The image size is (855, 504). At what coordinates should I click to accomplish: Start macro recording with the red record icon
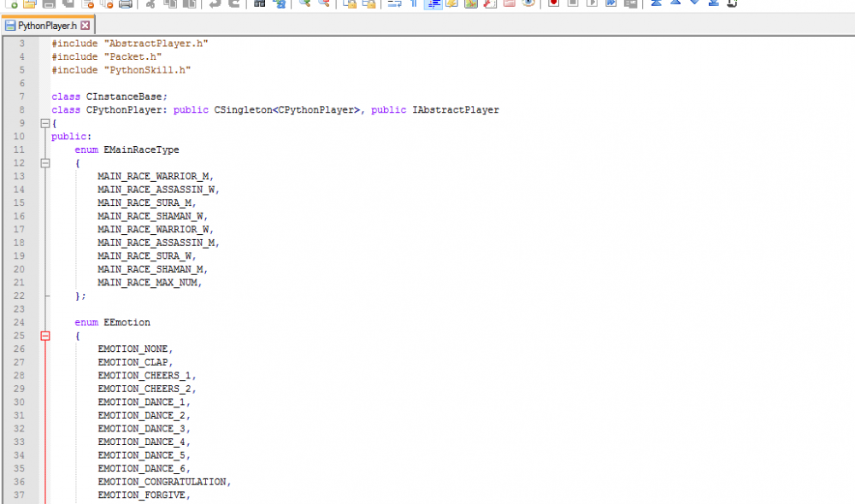tap(553, 3)
